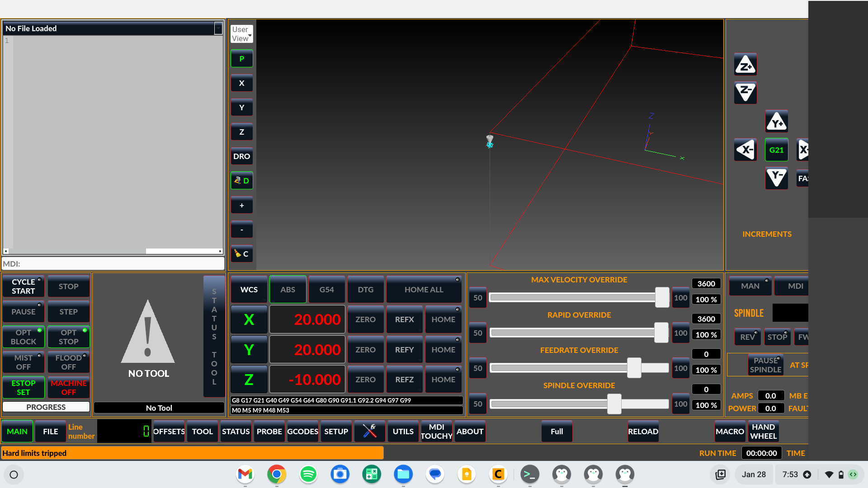
Task: Open the PROBE tab
Action: click(269, 432)
